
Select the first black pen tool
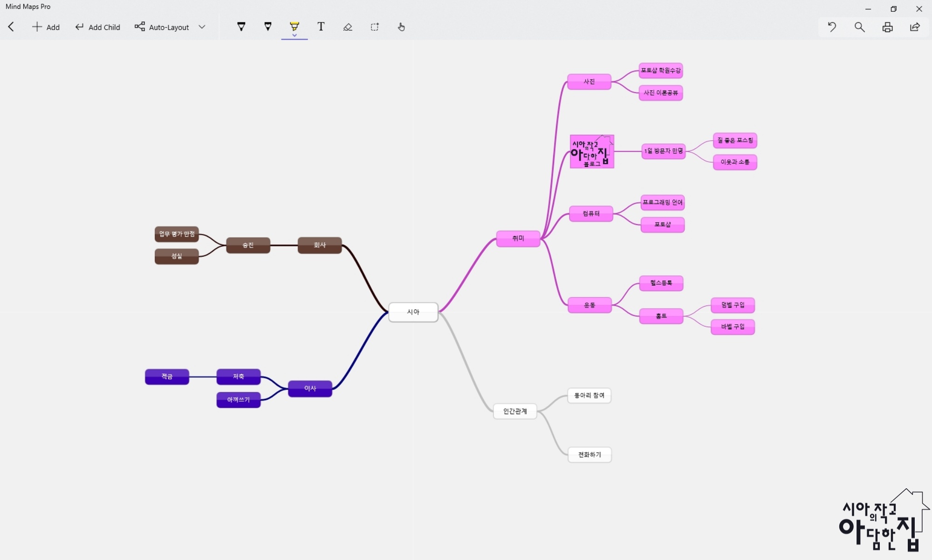[x=241, y=27]
